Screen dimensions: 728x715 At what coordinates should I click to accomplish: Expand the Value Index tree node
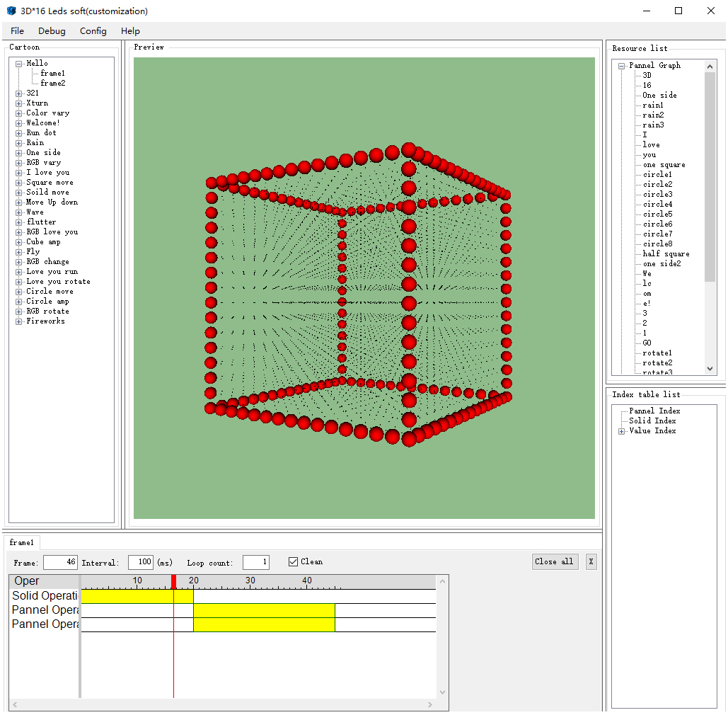click(x=620, y=430)
